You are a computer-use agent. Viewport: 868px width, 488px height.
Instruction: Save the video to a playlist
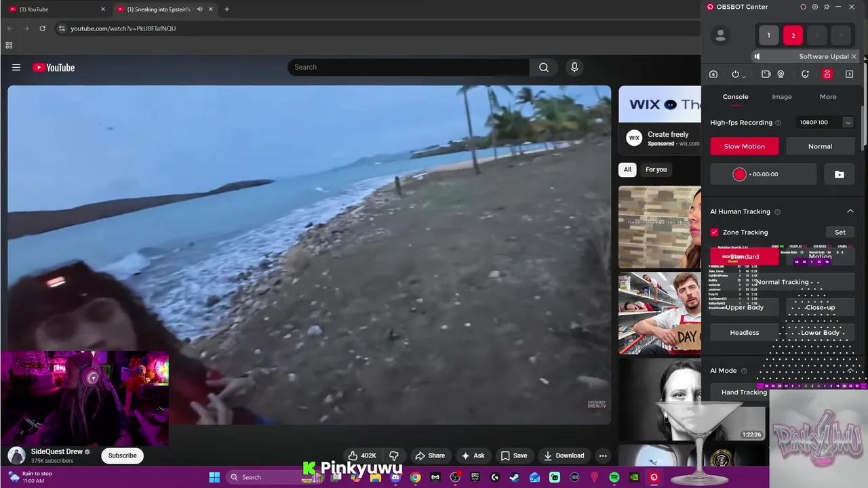click(514, 455)
